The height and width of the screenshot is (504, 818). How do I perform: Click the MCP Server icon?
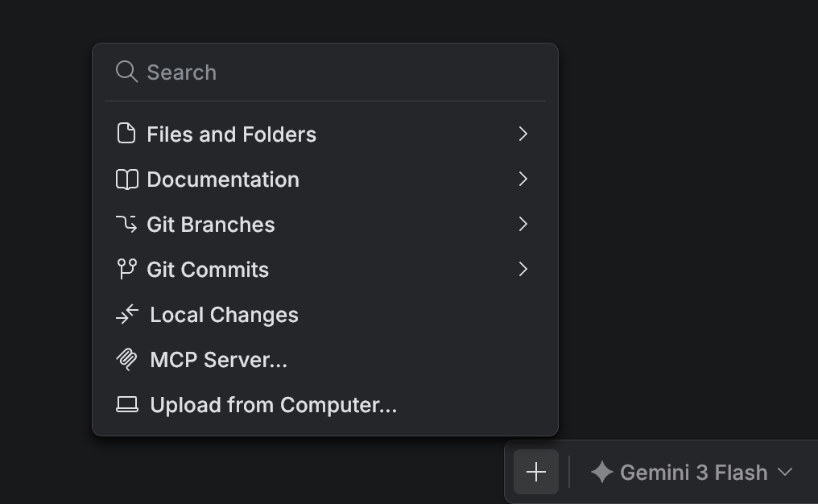click(127, 359)
